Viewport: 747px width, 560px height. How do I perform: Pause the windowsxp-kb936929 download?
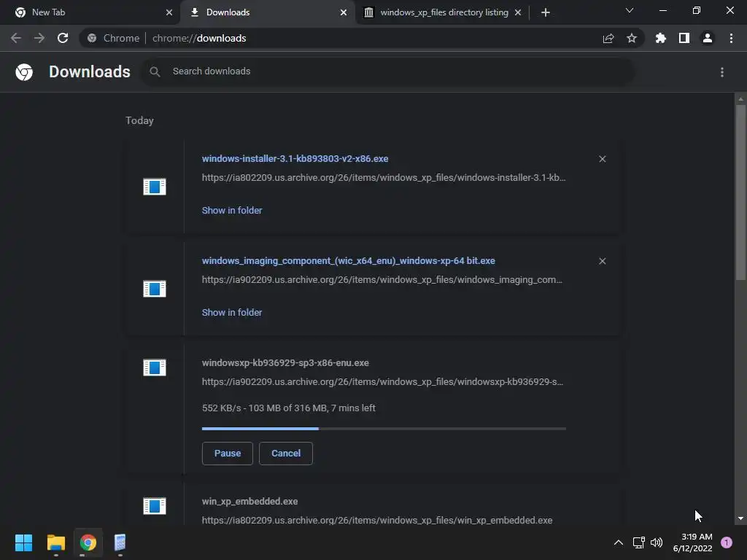click(x=228, y=454)
